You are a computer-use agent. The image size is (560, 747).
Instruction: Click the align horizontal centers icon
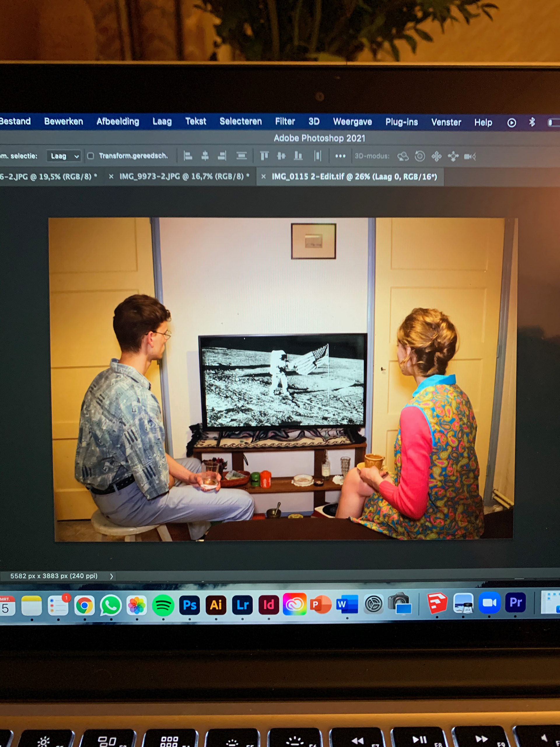205,156
